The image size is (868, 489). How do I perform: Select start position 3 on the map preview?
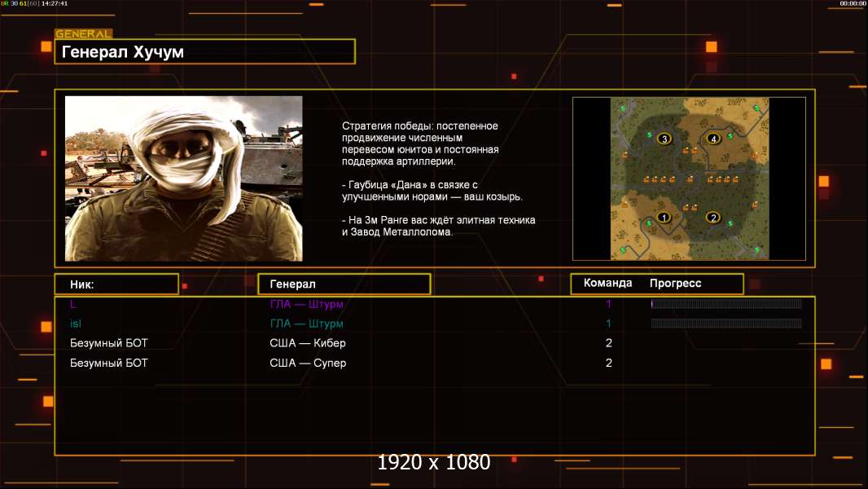pyautogui.click(x=664, y=139)
